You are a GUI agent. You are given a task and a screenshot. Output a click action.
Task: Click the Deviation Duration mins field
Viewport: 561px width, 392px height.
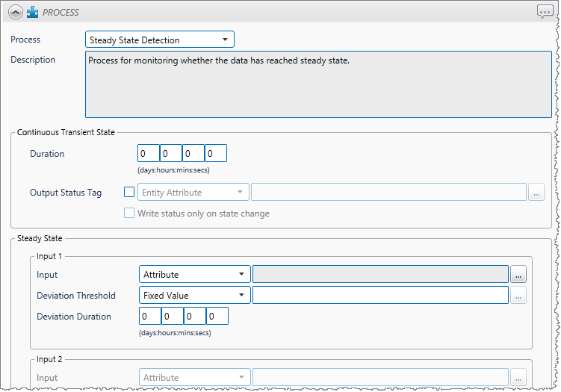(194, 317)
